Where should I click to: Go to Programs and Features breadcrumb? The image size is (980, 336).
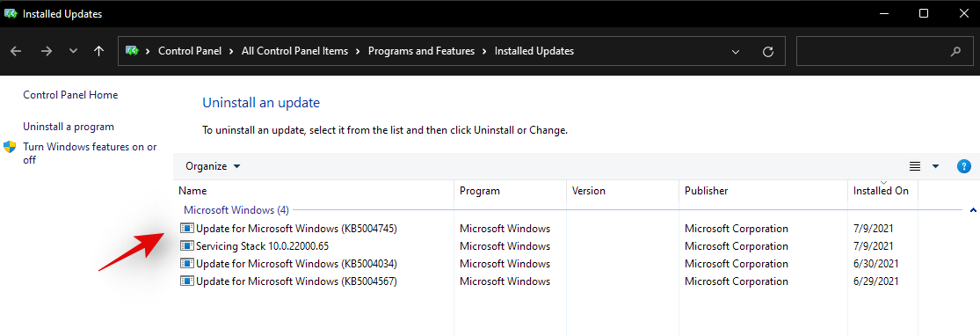[421, 51]
